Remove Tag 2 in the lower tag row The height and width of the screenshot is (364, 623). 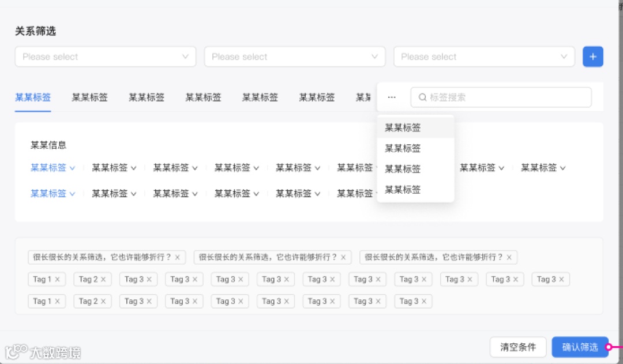(x=103, y=301)
